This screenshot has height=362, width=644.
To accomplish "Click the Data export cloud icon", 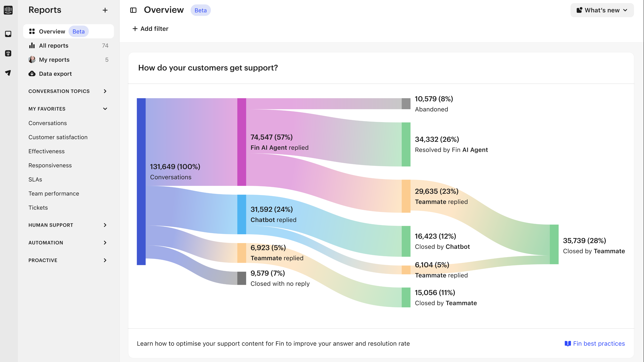I will pyautogui.click(x=32, y=74).
